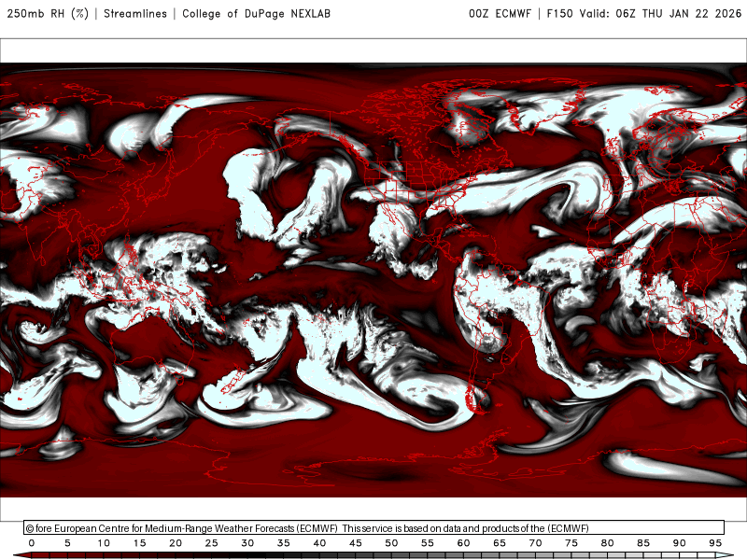Select the "15" colorbar scale label
This screenshot has height=560, width=747.
(139, 543)
